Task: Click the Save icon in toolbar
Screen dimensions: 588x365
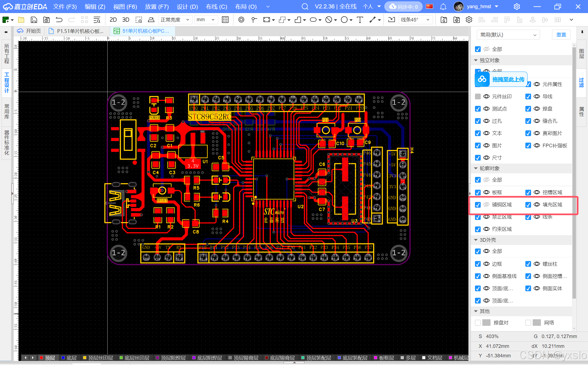Action: click(x=34, y=20)
